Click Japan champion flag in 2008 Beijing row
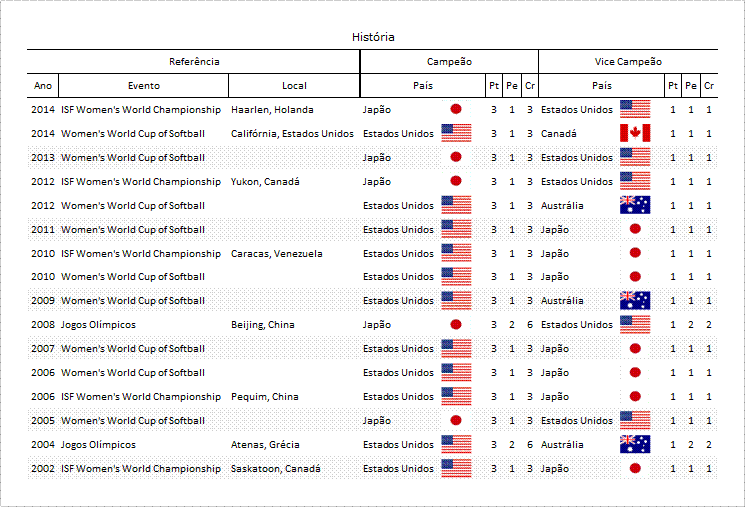 (456, 324)
